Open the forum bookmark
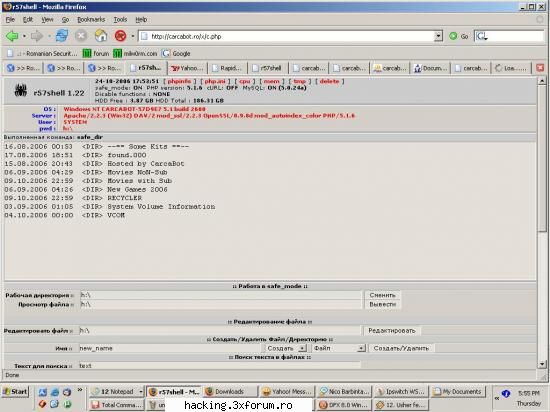The height and width of the screenshot is (412, 550). pos(96,54)
